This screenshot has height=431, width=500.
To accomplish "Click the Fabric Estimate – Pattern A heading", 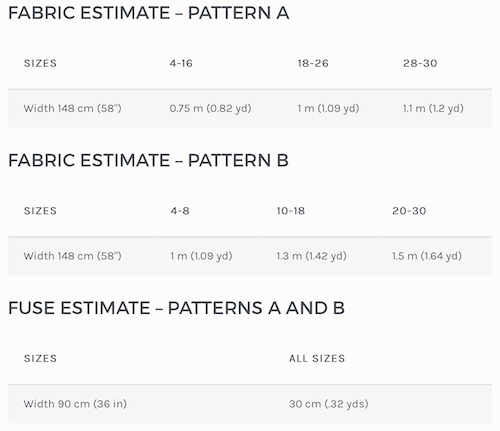I will pyautogui.click(x=148, y=13).
